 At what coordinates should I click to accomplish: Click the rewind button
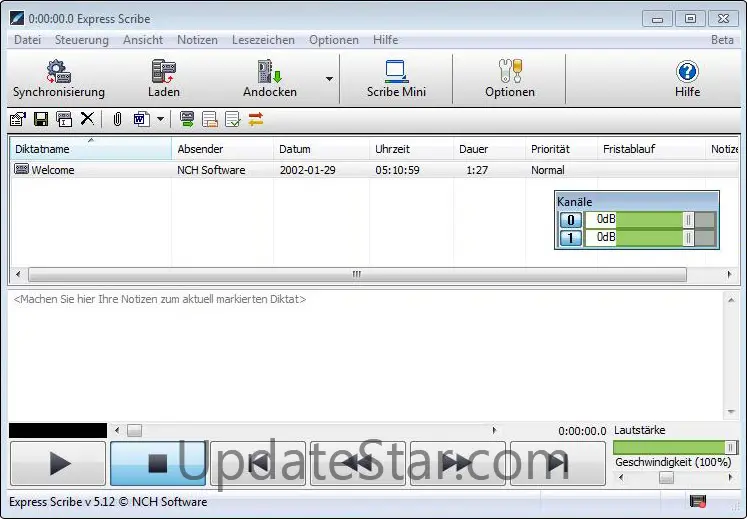(x=358, y=463)
